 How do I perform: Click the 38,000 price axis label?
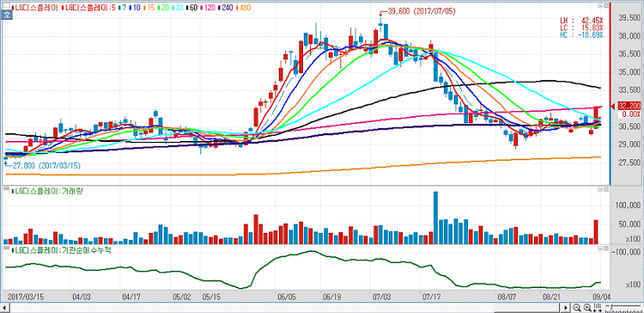pyautogui.click(x=629, y=36)
